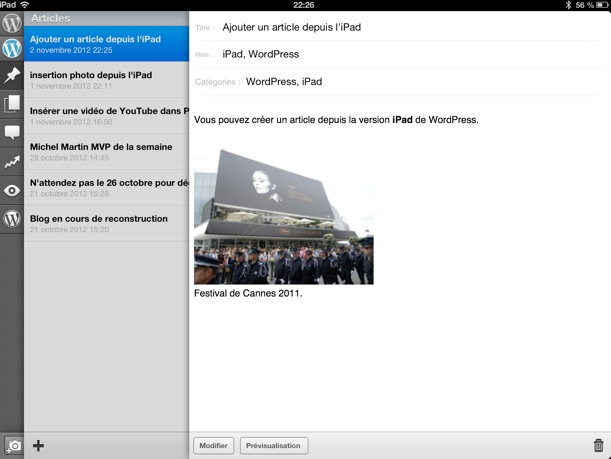This screenshot has width=611, height=459.
Task: Tap the eye View Site icon
Action: pos(12,191)
